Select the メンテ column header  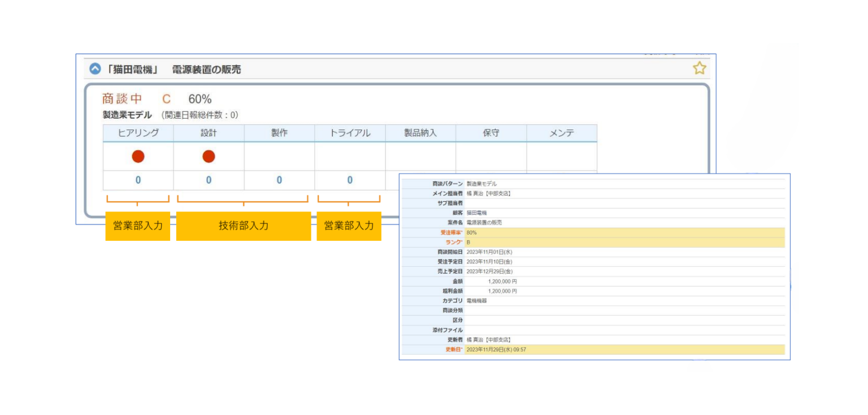[x=562, y=133]
